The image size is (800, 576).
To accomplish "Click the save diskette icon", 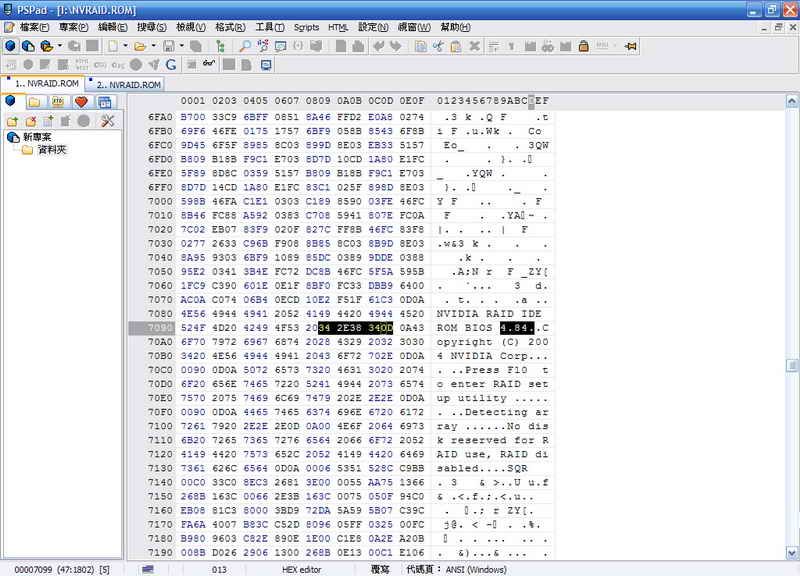I will pyautogui.click(x=169, y=46).
